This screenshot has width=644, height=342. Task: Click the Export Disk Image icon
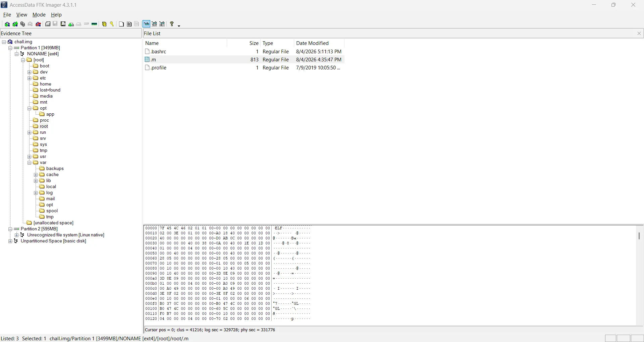pyautogui.click(x=55, y=24)
